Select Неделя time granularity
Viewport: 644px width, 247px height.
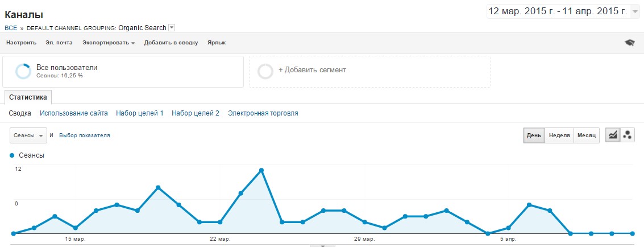point(559,135)
